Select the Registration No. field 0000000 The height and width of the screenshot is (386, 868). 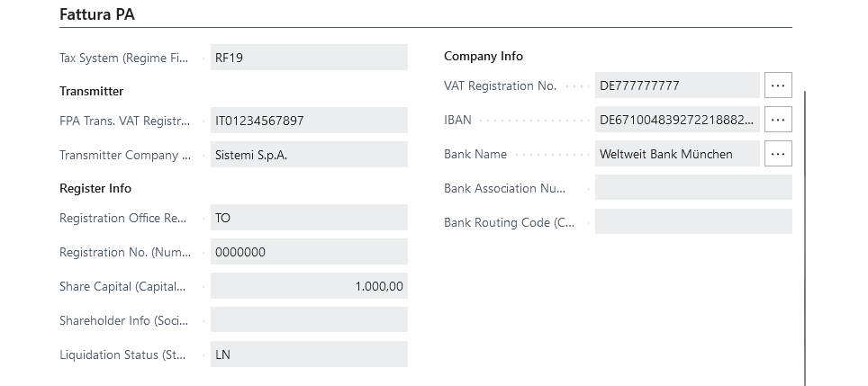(309, 252)
